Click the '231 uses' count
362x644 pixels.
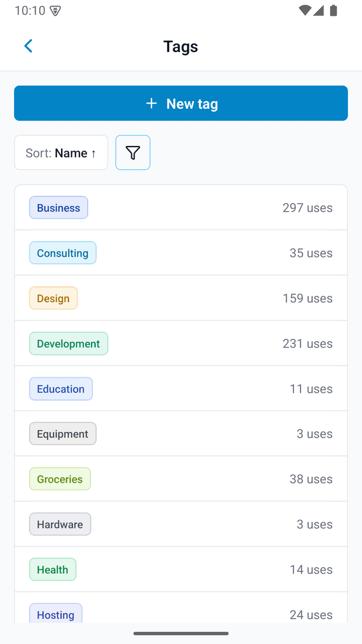307,344
